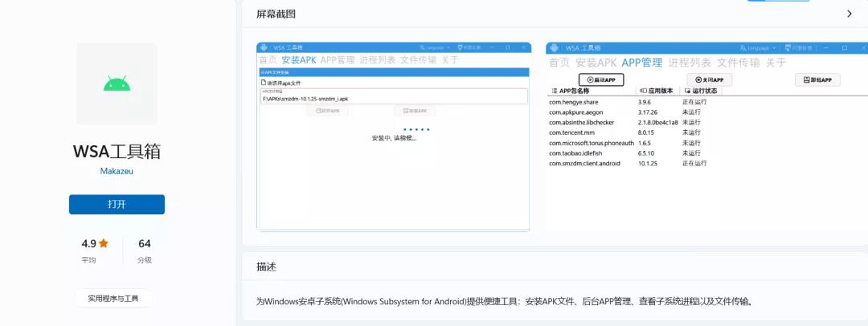Click the 64 ratings count
868x326 pixels.
pos(145,243)
